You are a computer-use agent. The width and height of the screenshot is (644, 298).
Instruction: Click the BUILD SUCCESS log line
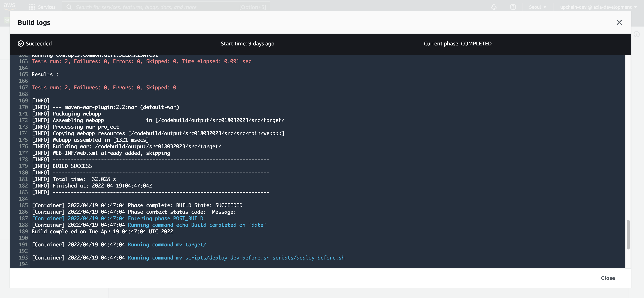tap(72, 166)
